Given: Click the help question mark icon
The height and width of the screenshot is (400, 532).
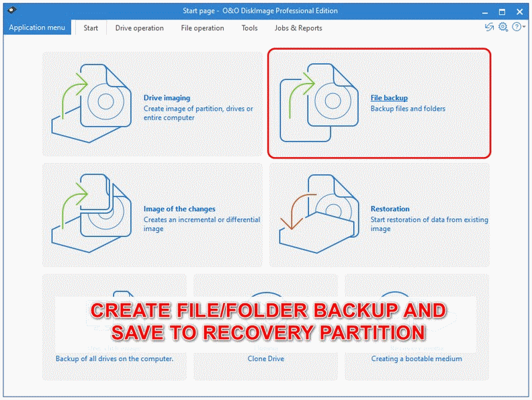Looking at the screenshot, I should pyautogui.click(x=517, y=27).
